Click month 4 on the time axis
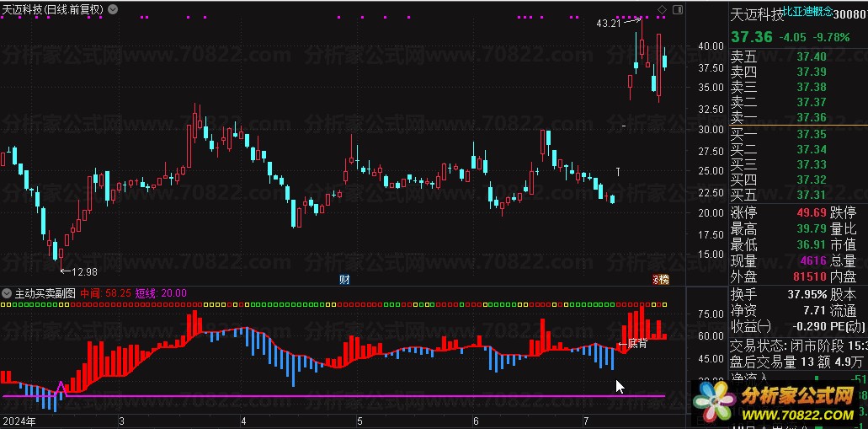Image resolution: width=868 pixels, height=429 pixels. 242,421
